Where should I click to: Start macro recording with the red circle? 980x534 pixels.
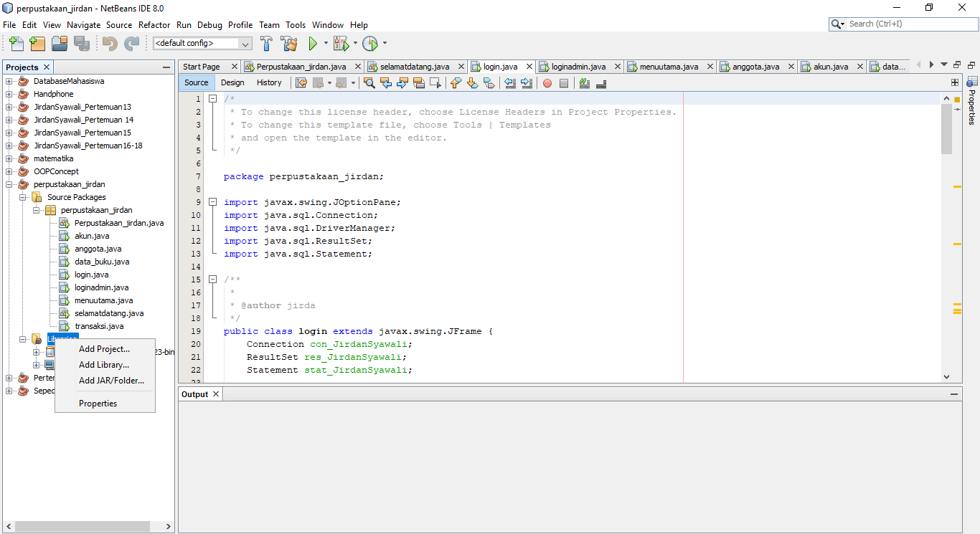point(547,82)
